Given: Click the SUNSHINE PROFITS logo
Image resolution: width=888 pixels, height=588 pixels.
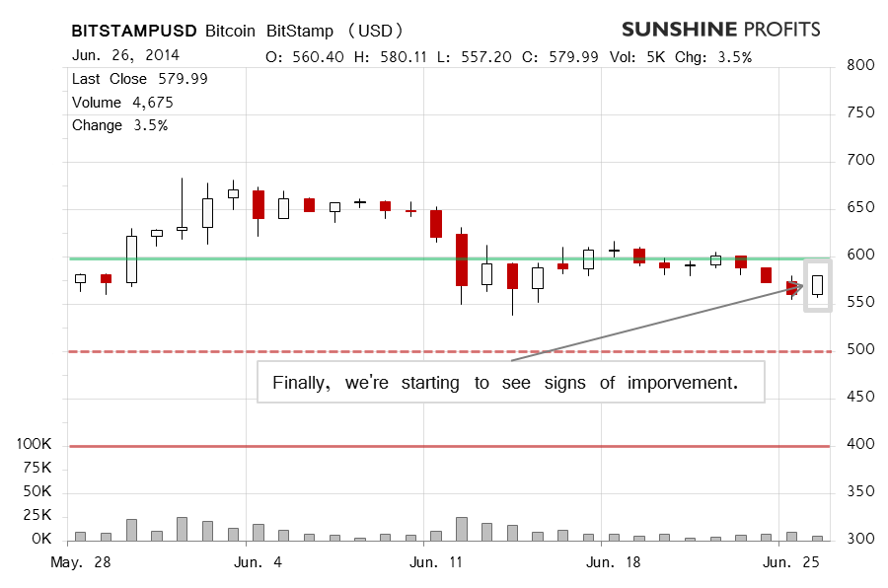Looking at the screenshot, I should tap(721, 30).
